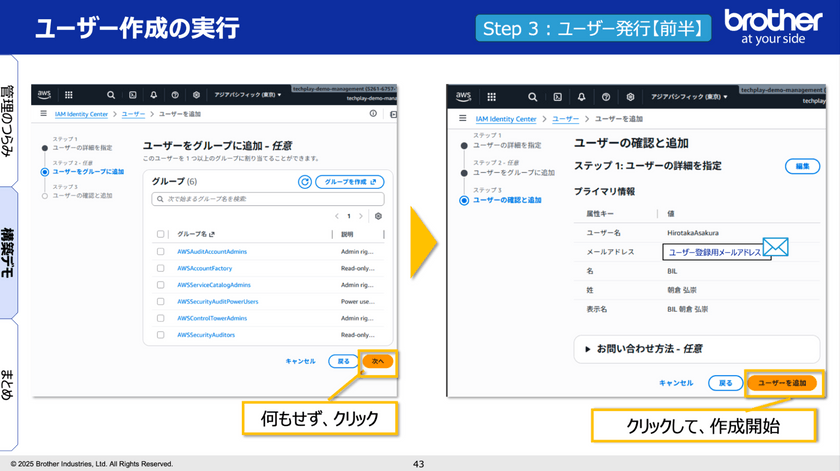Image resolution: width=840 pixels, height=471 pixels.
Task: Click the 次へ button on groups page
Action: coord(377,361)
